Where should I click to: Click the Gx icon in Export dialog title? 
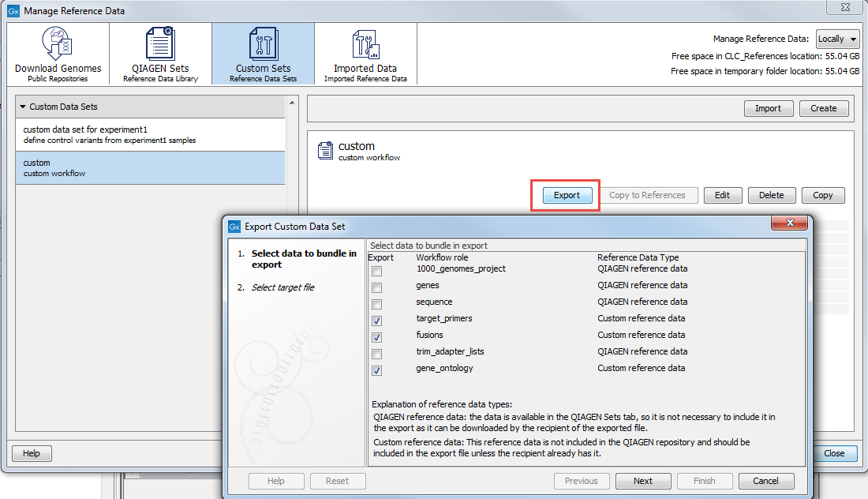(234, 227)
